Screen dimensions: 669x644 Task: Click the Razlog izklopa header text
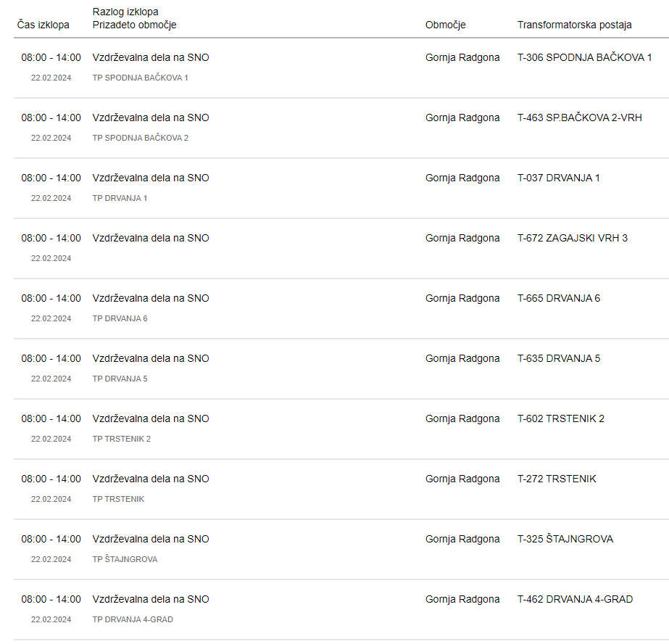(125, 12)
